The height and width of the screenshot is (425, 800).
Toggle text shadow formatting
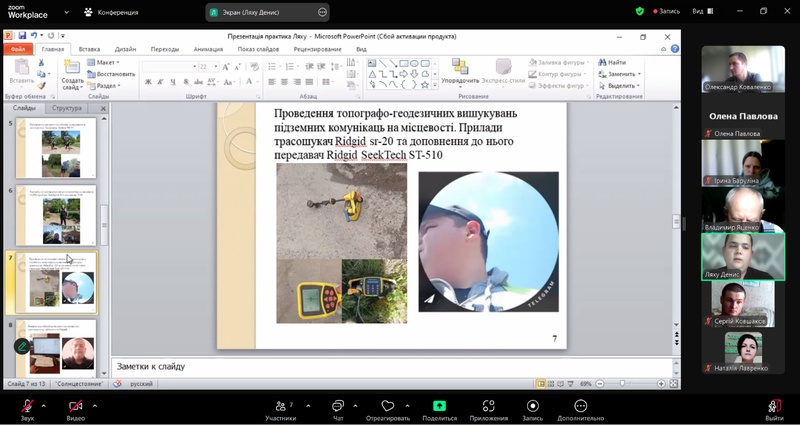186,82
